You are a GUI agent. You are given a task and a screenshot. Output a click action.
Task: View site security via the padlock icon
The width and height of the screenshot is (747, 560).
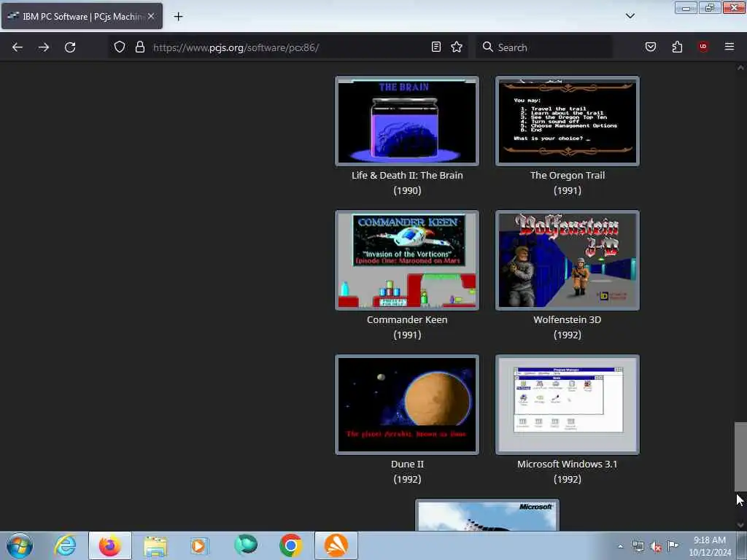click(139, 47)
